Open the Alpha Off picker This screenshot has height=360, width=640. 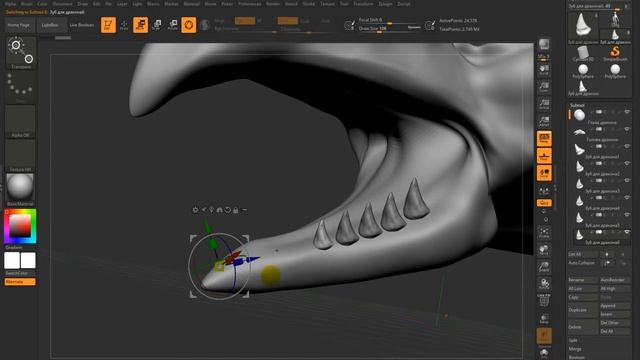pyautogui.click(x=20, y=121)
